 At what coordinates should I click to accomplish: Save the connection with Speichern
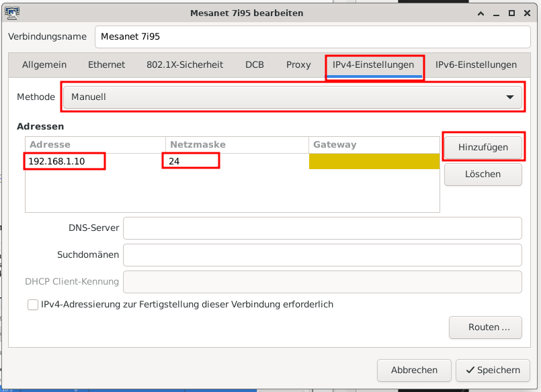[493, 371]
